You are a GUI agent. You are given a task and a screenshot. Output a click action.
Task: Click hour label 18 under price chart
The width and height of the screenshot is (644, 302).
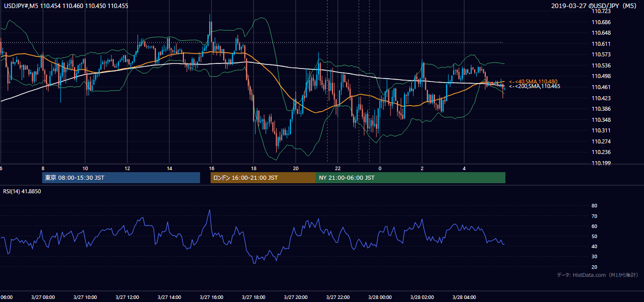pyautogui.click(x=254, y=168)
